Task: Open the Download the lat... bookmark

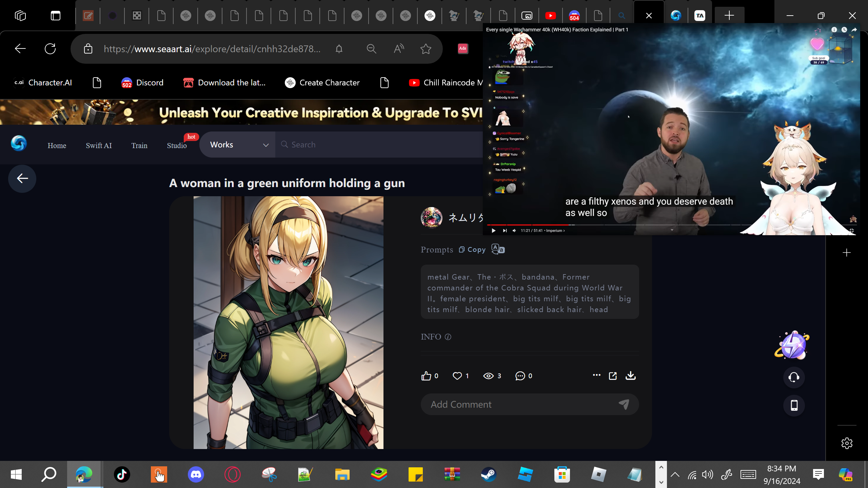Action: tap(224, 83)
